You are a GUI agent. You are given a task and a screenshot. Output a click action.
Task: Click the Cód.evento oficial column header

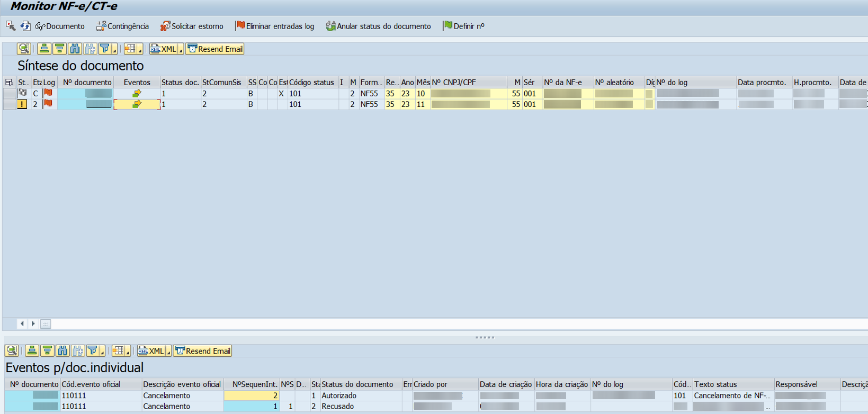tap(101, 384)
